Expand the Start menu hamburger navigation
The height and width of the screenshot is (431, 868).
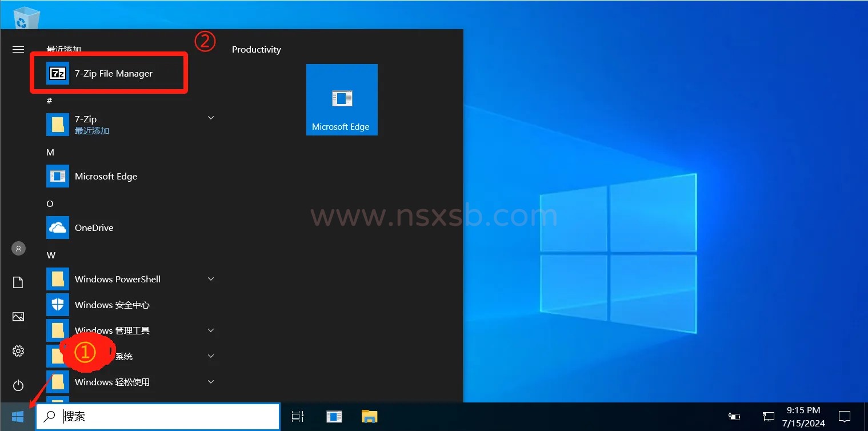pos(18,50)
